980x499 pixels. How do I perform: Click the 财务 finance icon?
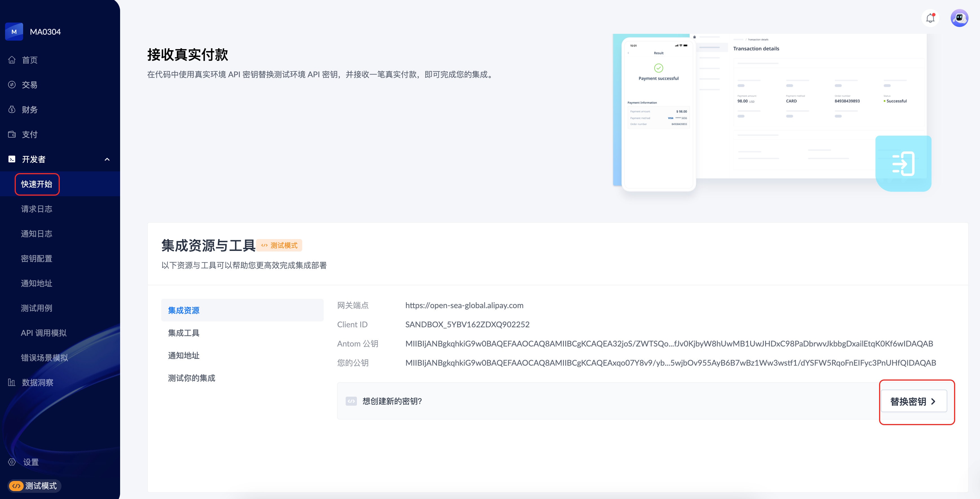coord(12,110)
